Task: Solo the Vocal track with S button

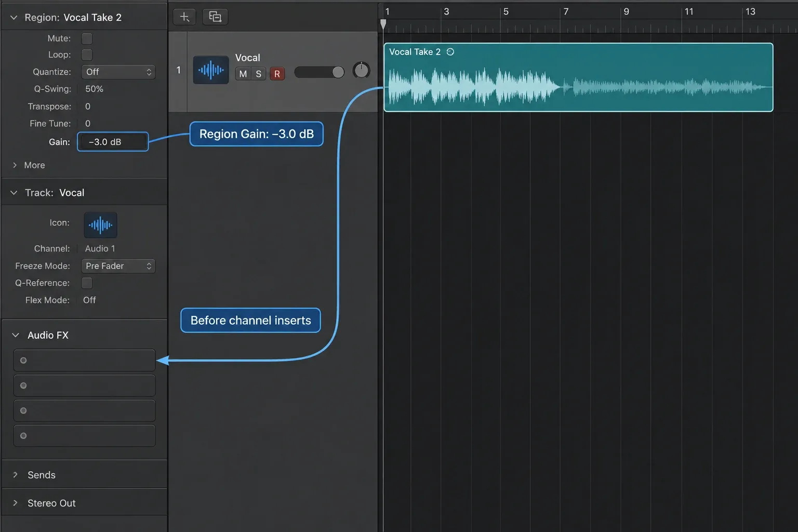Action: coord(258,74)
